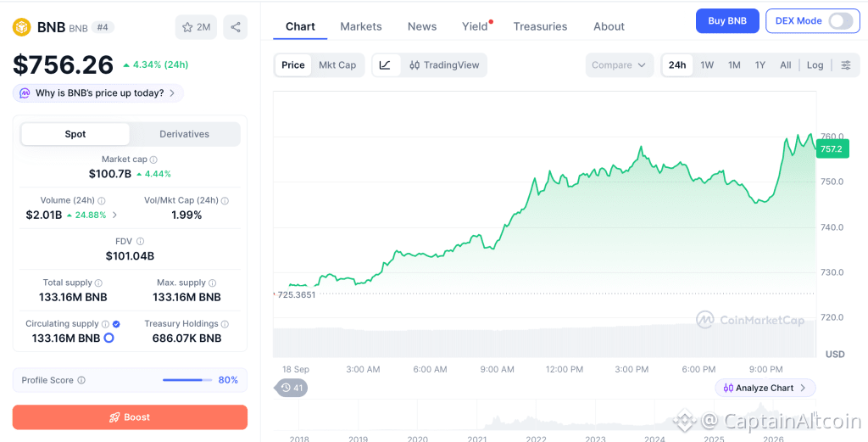
Task: Open the Markets tab
Action: tap(361, 26)
